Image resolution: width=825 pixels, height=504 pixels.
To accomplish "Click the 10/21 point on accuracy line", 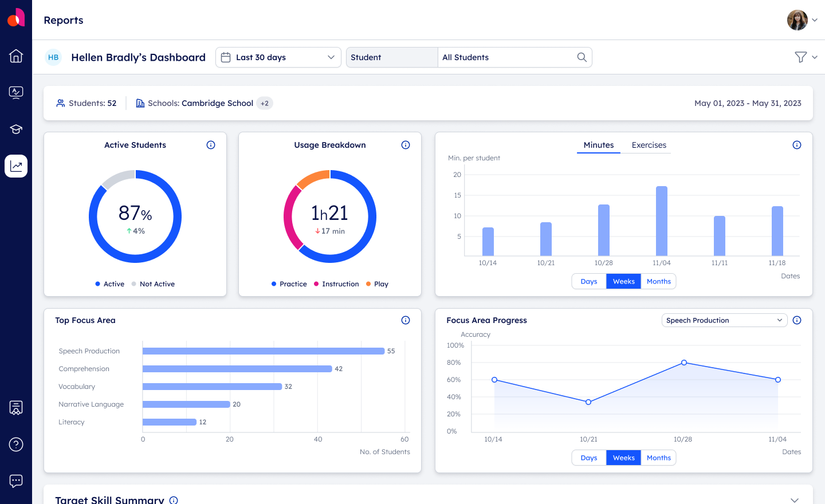I will [588, 402].
